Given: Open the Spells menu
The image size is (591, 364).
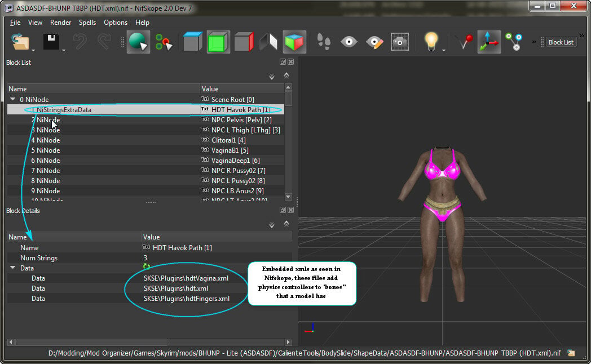Looking at the screenshot, I should click(x=87, y=23).
